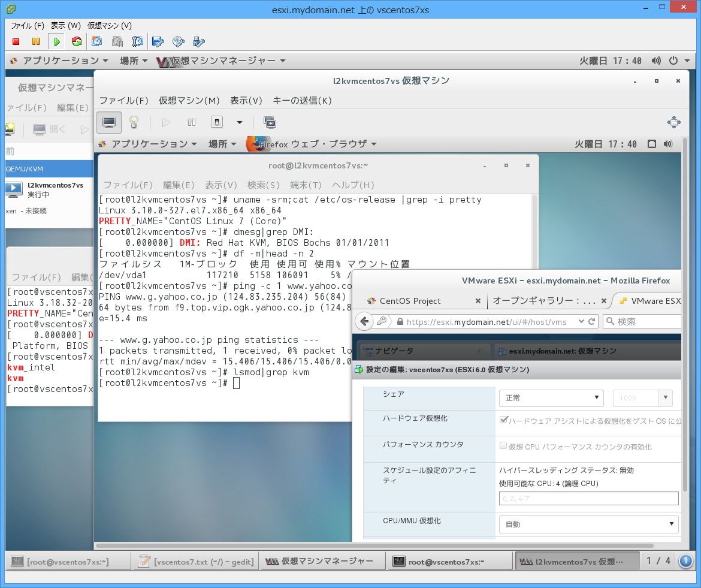Click the reload icon in Firefox address bar

pyautogui.click(x=591, y=321)
